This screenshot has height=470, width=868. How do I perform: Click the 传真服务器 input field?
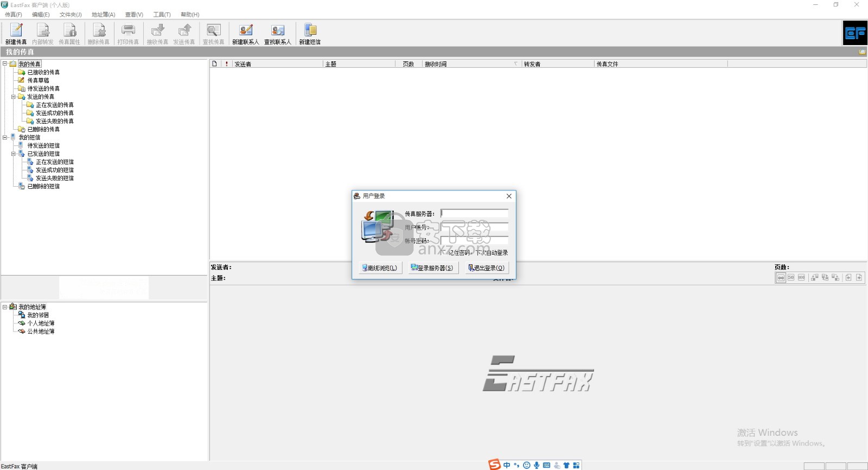click(474, 213)
